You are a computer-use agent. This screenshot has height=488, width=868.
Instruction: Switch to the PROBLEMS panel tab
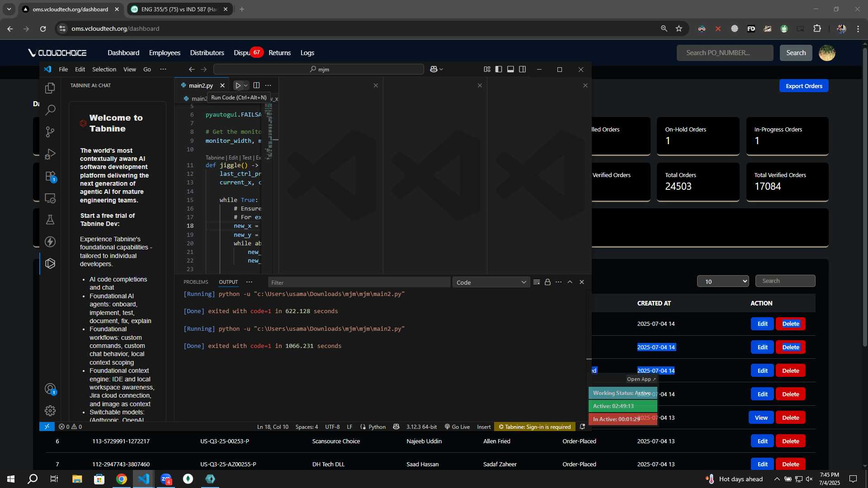pos(196,282)
